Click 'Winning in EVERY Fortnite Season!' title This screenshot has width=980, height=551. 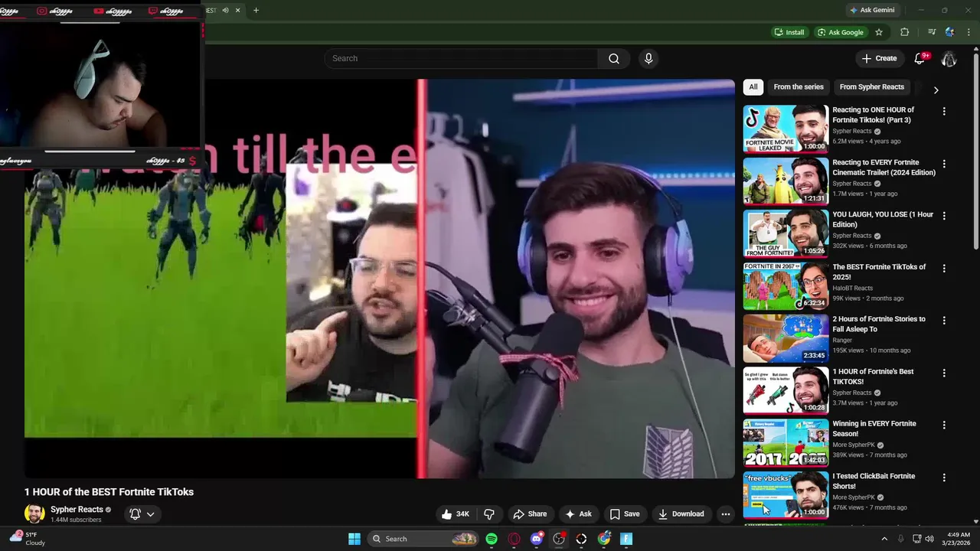(874, 429)
